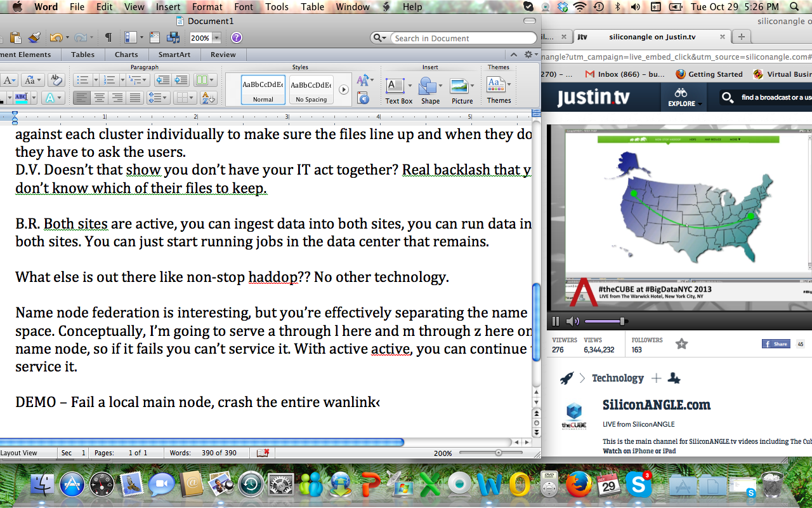The height and width of the screenshot is (508, 812).
Task: Switch to the Tables ribbon tab
Action: coord(82,55)
